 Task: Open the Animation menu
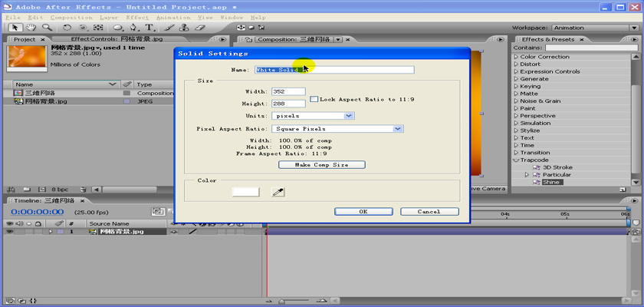pos(173,18)
